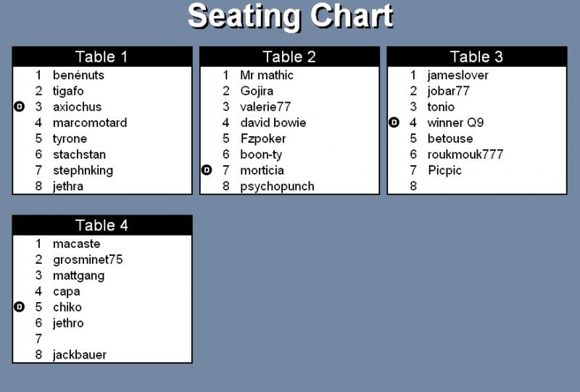Screen dimensions: 580x392
Task: Select the Table 4 header
Action: pos(102,225)
